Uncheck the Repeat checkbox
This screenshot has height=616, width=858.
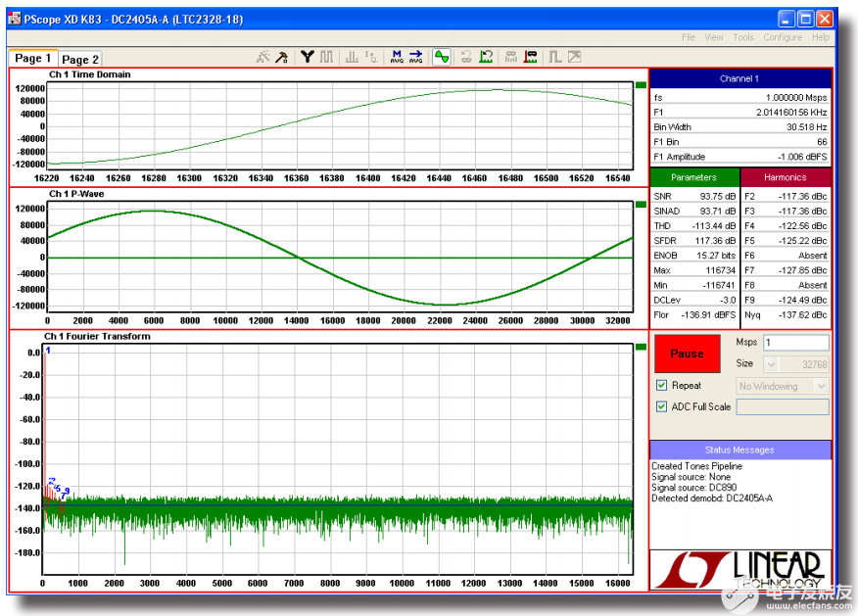coord(661,386)
